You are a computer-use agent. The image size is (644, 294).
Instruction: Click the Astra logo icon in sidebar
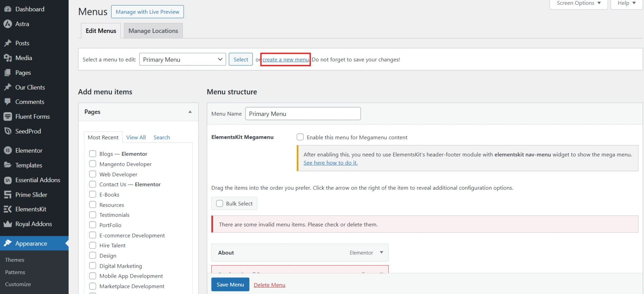pos(7,24)
